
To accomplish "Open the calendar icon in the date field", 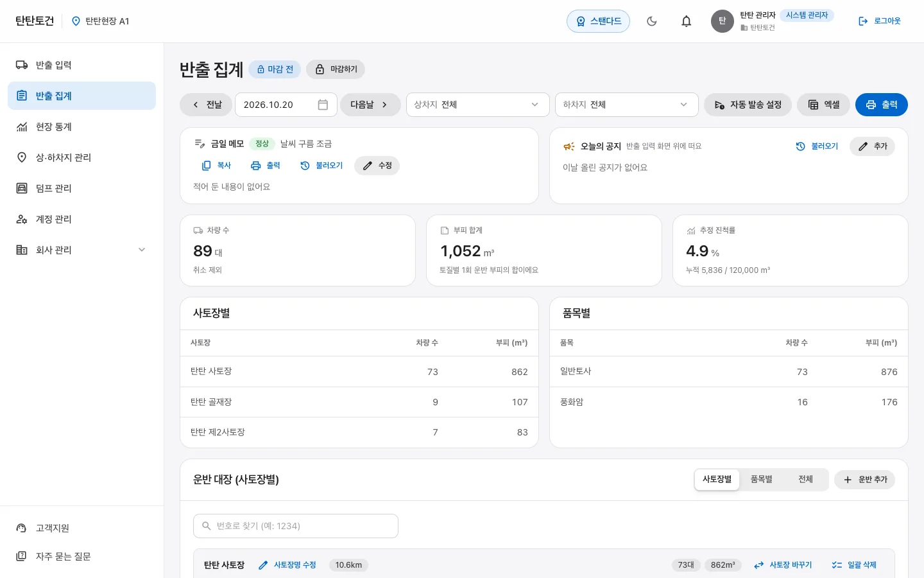I will pyautogui.click(x=323, y=105).
